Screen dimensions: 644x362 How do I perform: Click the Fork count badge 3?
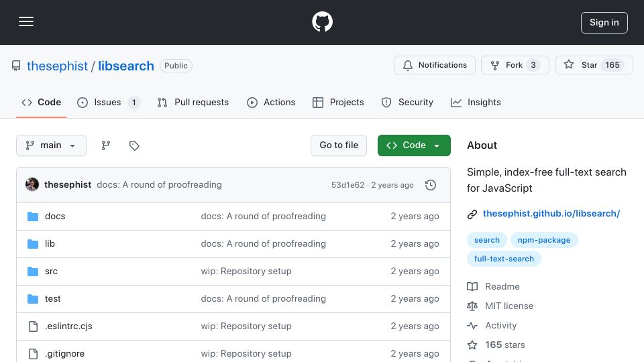[533, 65]
